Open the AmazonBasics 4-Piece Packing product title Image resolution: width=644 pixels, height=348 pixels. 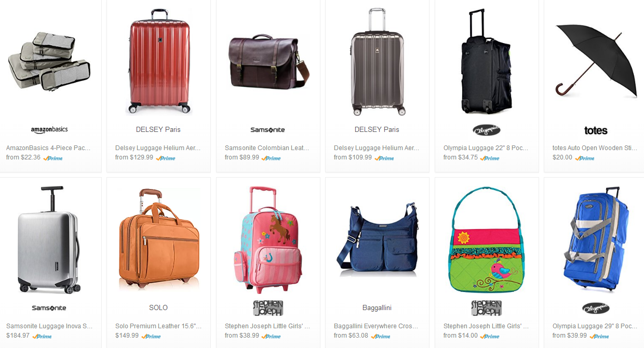49,148
